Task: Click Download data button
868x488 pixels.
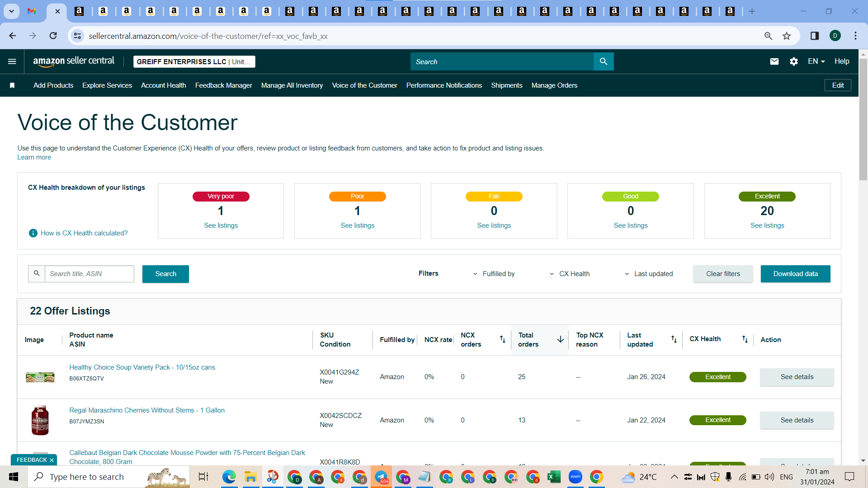Action: 795,274
